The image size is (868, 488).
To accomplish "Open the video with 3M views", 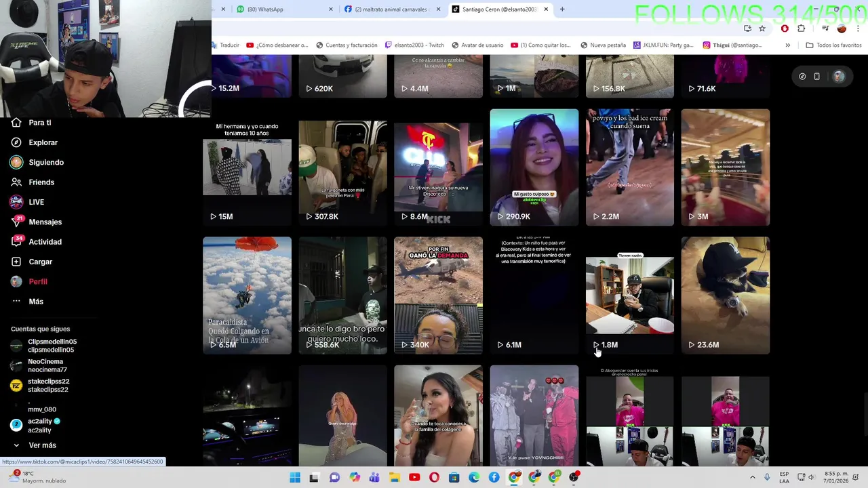I will 726,167.
